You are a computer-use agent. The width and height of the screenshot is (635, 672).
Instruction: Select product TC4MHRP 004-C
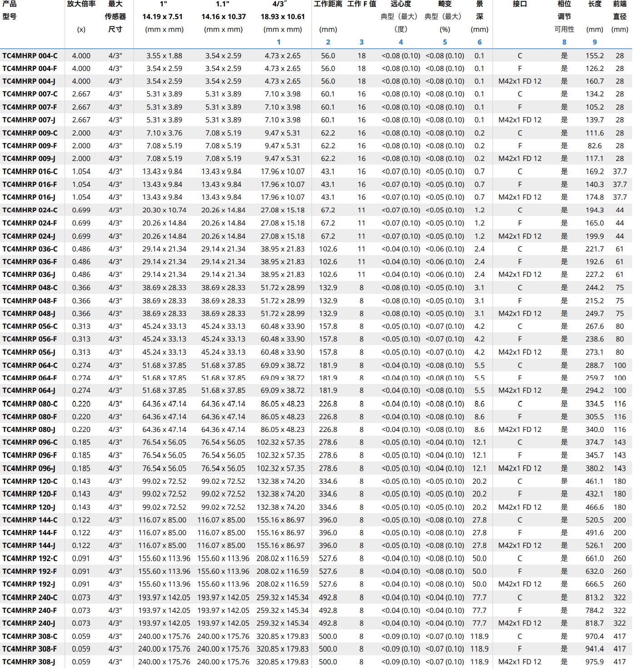[30, 56]
